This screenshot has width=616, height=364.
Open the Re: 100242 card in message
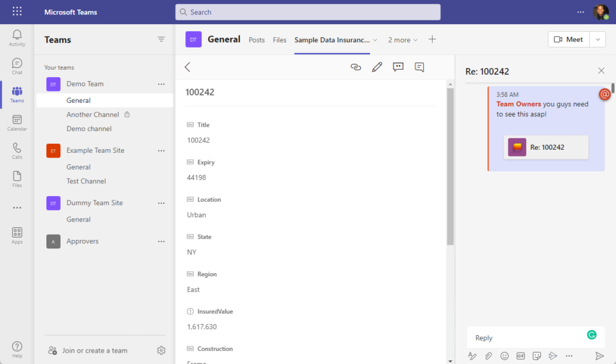tap(546, 147)
